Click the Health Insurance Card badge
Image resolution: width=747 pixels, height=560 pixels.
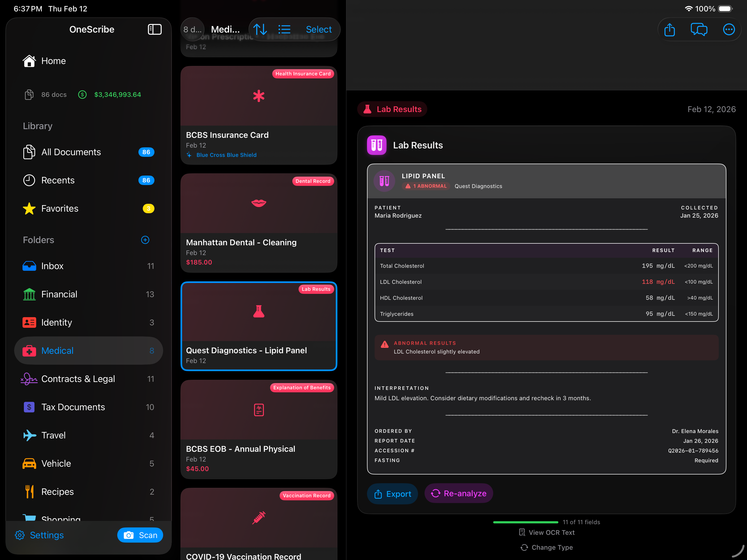point(303,74)
